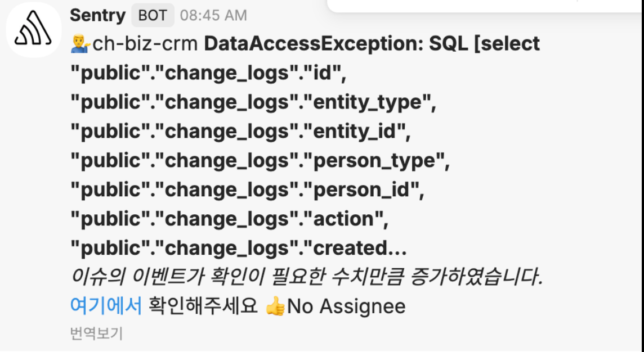Click the "change_logs"."entity_id" line
This screenshot has width=644, height=352.
point(240,132)
